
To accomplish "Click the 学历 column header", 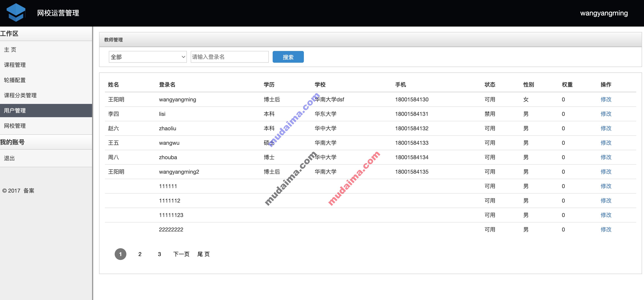I will (269, 85).
